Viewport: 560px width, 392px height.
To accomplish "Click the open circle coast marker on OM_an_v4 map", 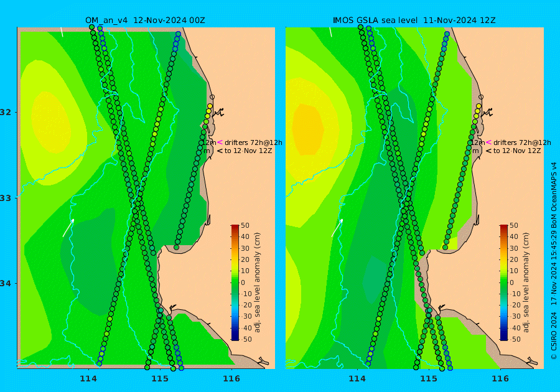I will click(212, 97).
